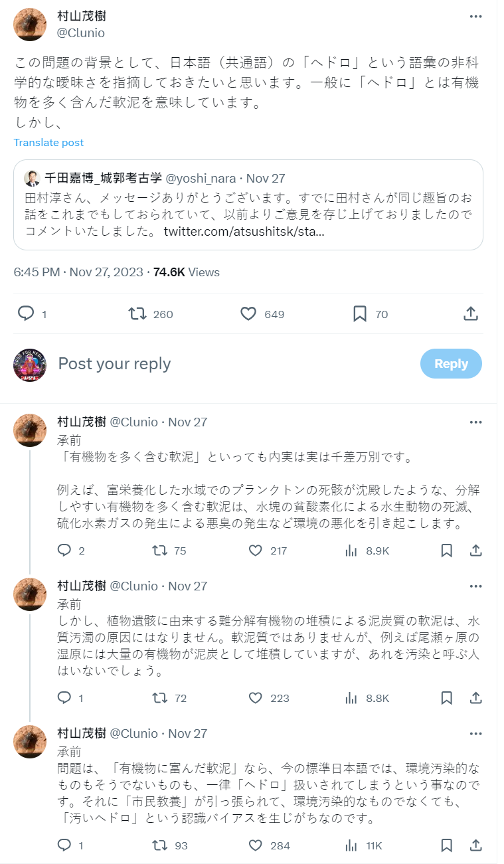Open more options on first reply tweet
Screen dimensions: 504x864
[x=476, y=422]
